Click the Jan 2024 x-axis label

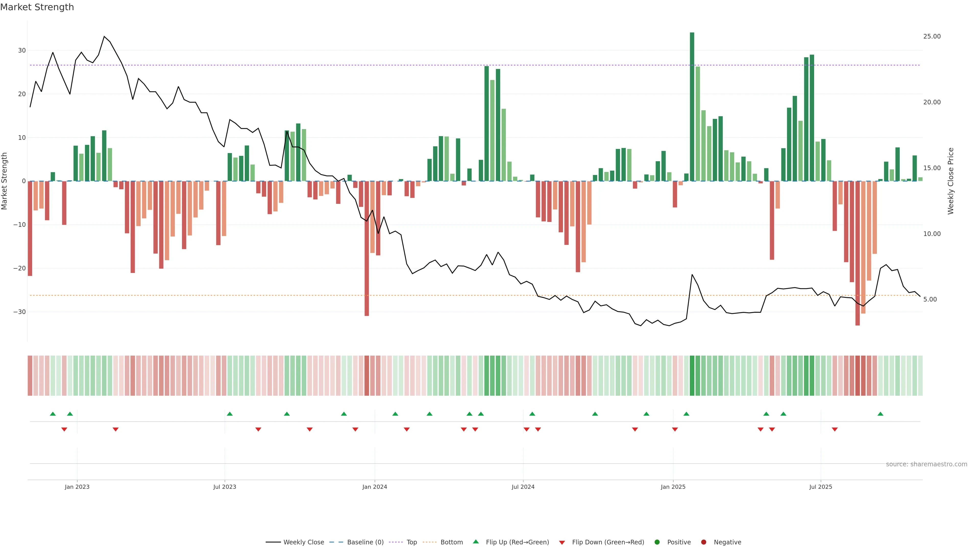[374, 487]
